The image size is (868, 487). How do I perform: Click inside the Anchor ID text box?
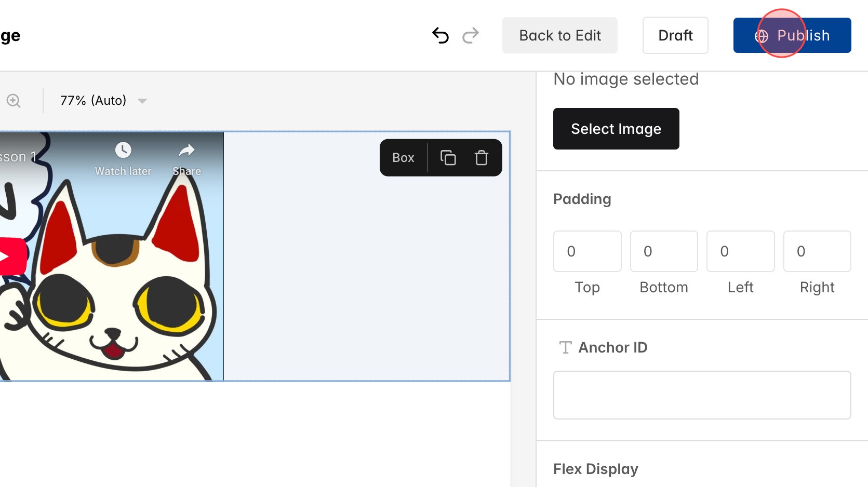coord(702,395)
